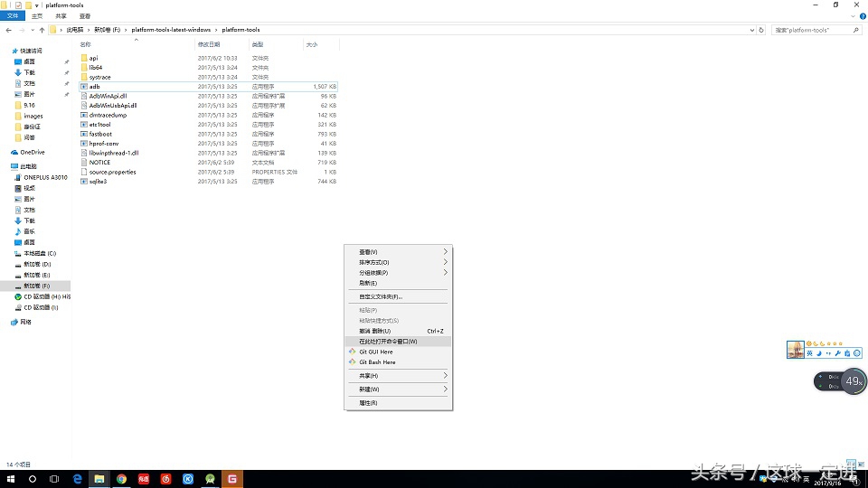The image size is (868, 488).
Task: Select hprof-conv application
Action: (x=103, y=144)
